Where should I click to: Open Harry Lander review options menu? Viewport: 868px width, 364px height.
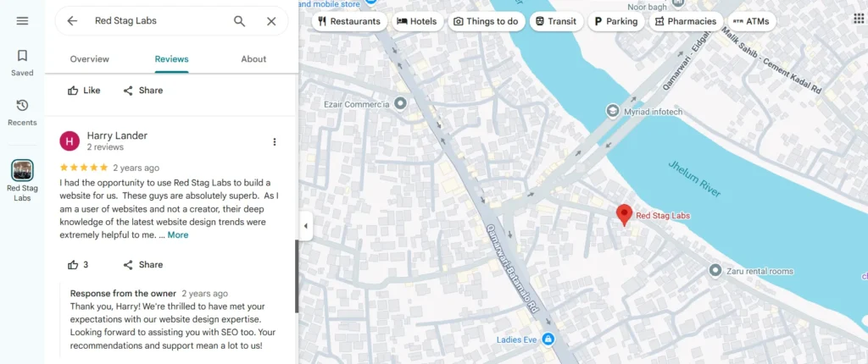tap(274, 142)
